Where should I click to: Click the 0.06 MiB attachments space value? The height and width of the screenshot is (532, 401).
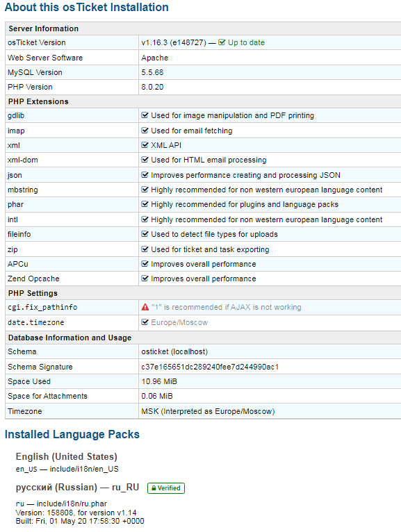tap(157, 396)
